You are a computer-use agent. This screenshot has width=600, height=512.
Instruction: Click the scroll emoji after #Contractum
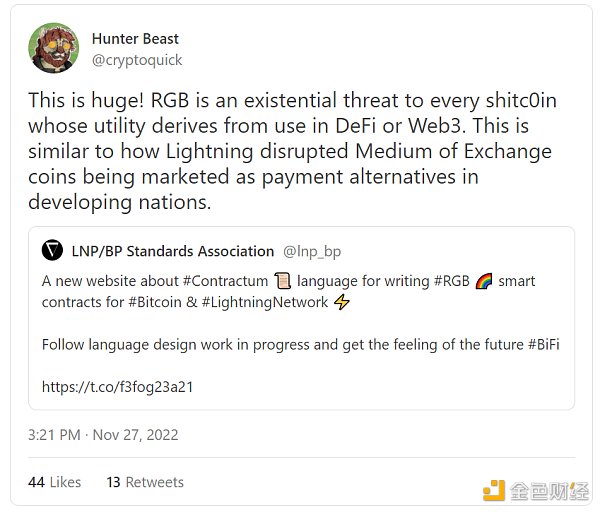283,281
